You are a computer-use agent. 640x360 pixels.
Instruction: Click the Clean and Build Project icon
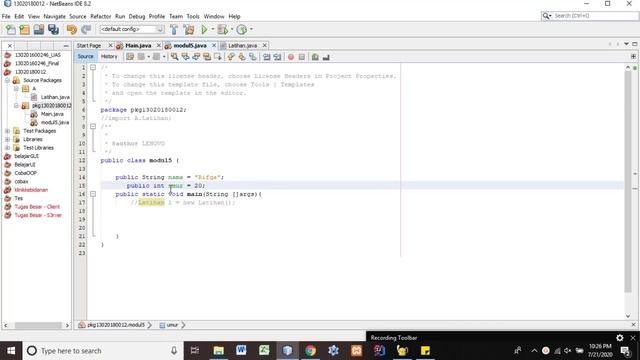click(x=189, y=29)
